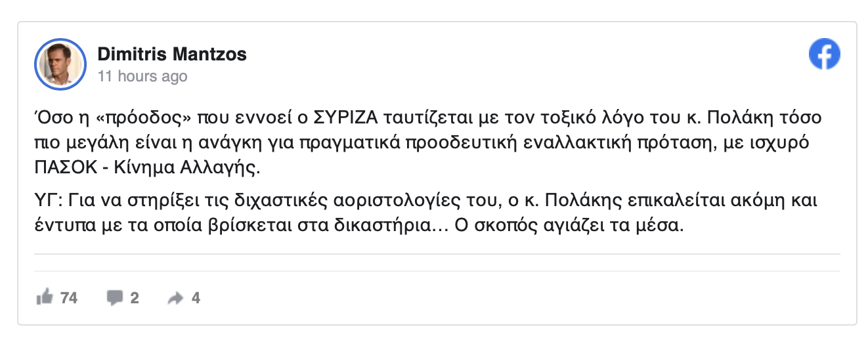
Task: Click the "ΠΑΣΟΚ - Κίνημα Αλλαγής" text
Action: click(x=147, y=167)
